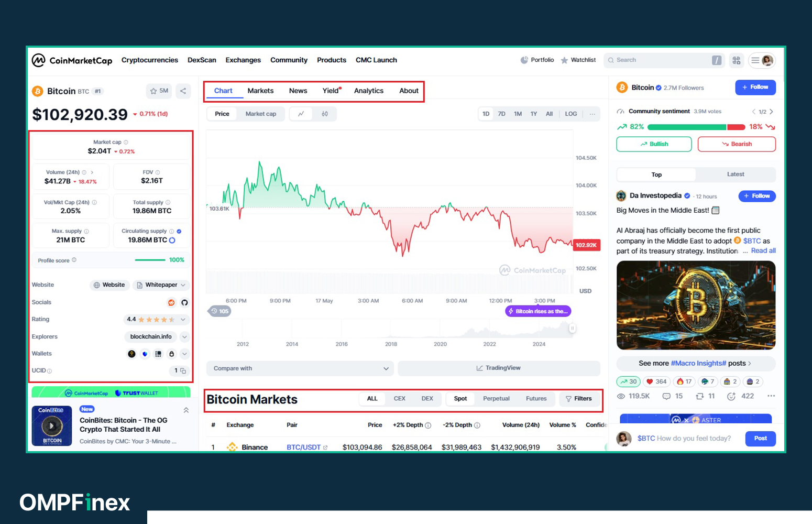
Task: Open the News tab
Action: click(x=298, y=91)
